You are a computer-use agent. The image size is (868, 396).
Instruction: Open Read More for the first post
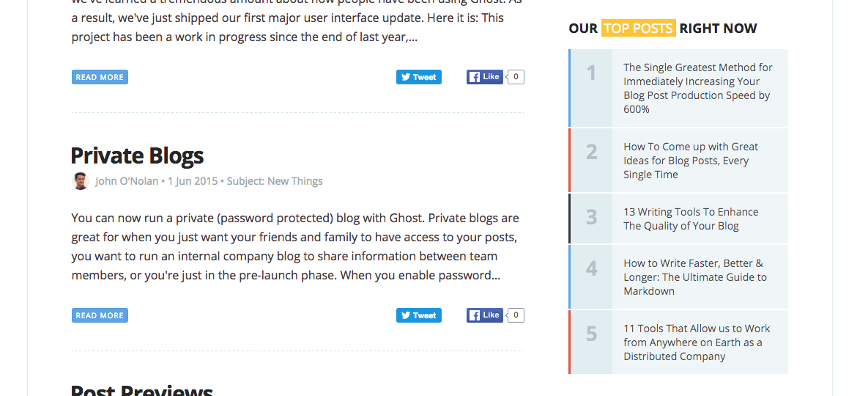[x=100, y=77]
